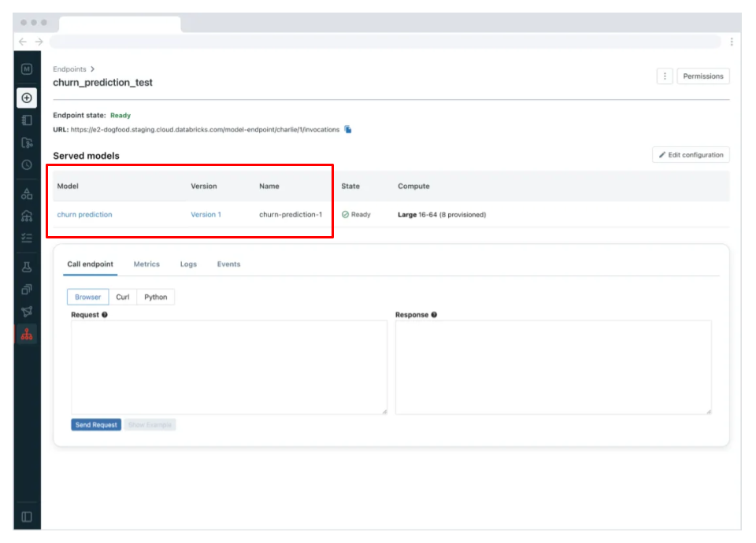Click the Version column header

click(204, 186)
